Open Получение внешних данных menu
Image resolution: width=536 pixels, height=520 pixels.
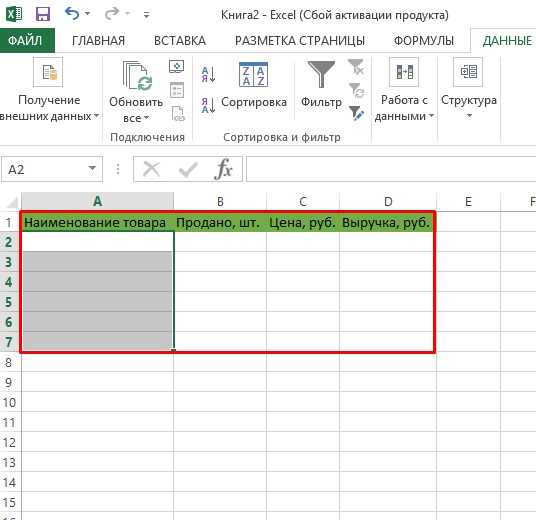point(49,90)
